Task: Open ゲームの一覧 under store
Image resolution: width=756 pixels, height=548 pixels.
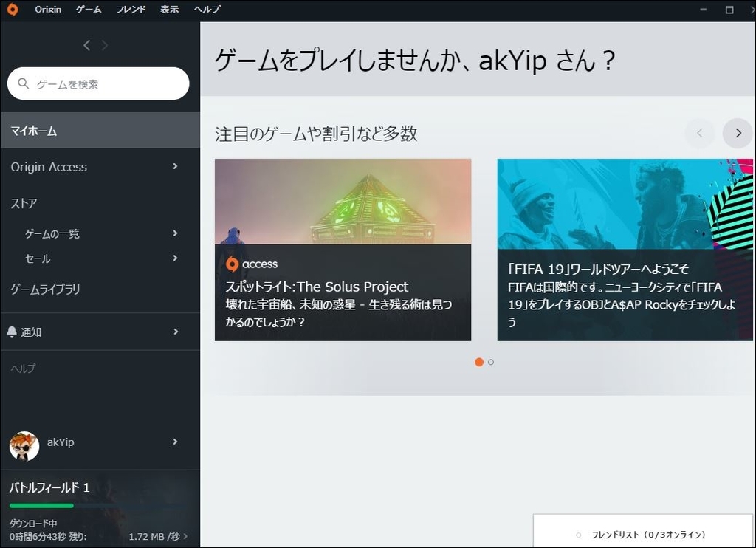Action: [52, 234]
